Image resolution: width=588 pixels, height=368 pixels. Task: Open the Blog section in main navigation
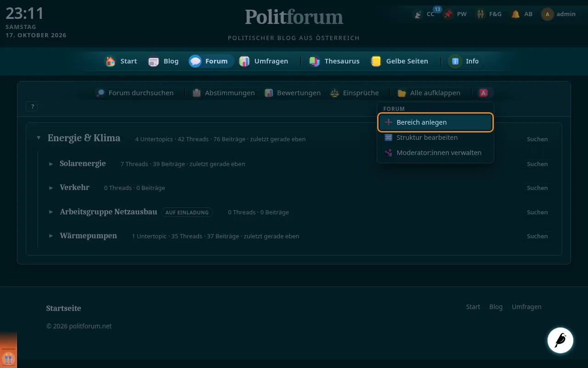pyautogui.click(x=163, y=61)
